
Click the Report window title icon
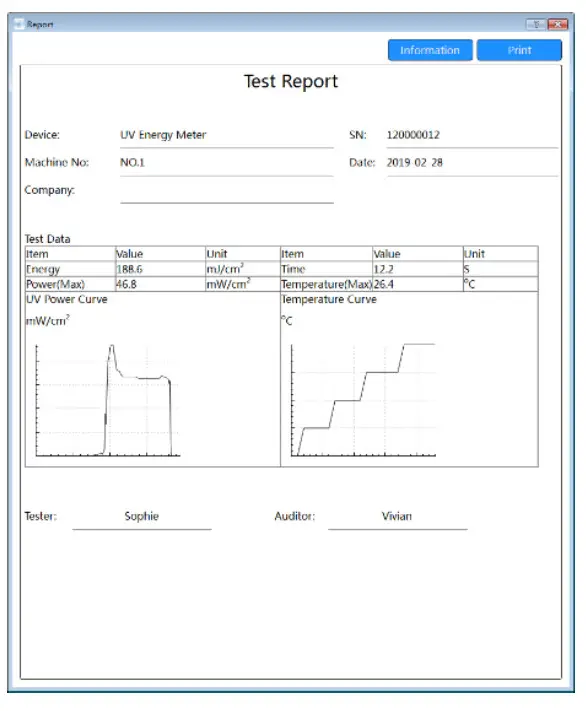[19, 24]
